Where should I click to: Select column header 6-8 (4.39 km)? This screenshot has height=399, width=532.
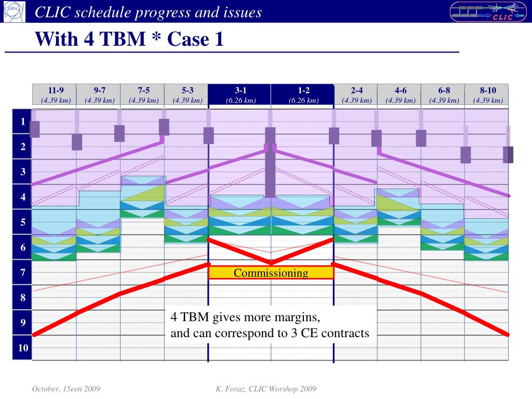[x=443, y=95]
